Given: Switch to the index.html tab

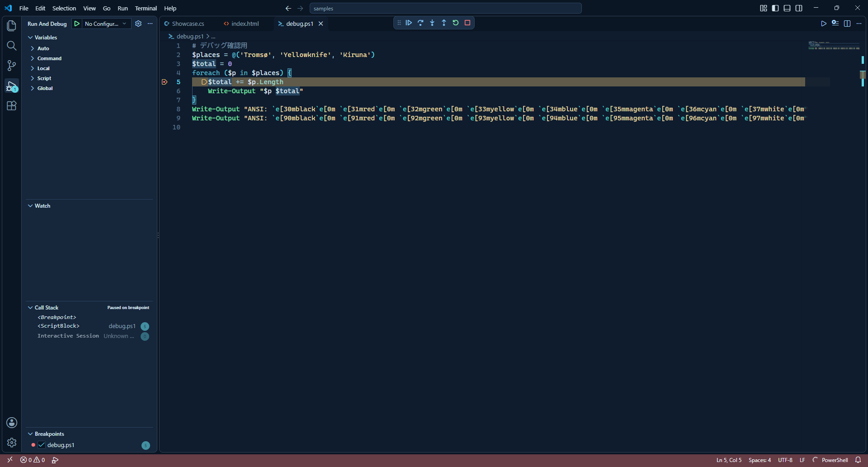Looking at the screenshot, I should click(245, 24).
